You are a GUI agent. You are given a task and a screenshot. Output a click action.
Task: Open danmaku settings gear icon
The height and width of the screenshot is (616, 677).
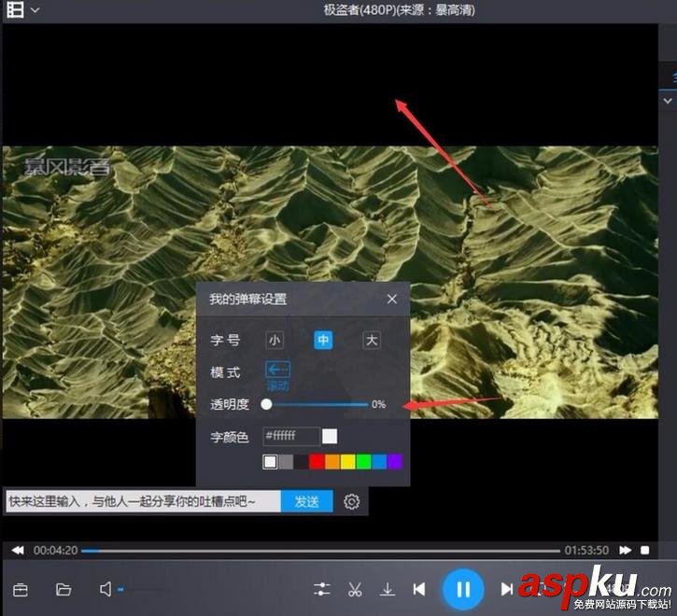pyautogui.click(x=351, y=501)
